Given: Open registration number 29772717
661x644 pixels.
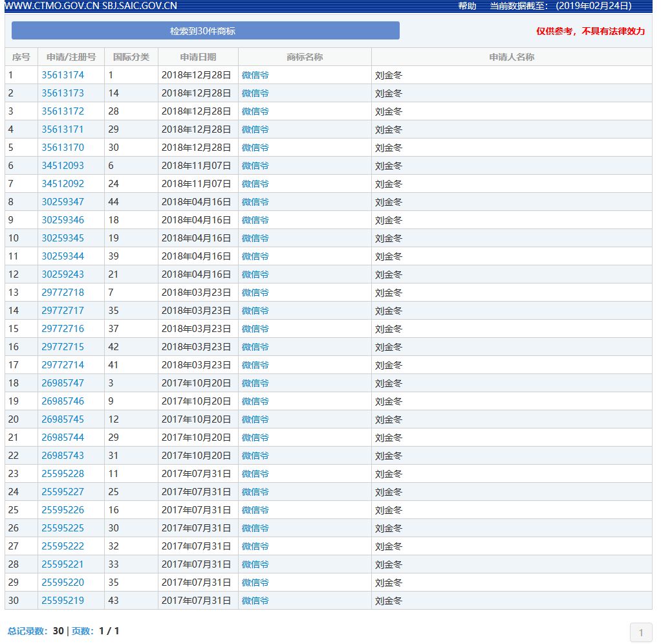Looking at the screenshot, I should (x=63, y=311).
